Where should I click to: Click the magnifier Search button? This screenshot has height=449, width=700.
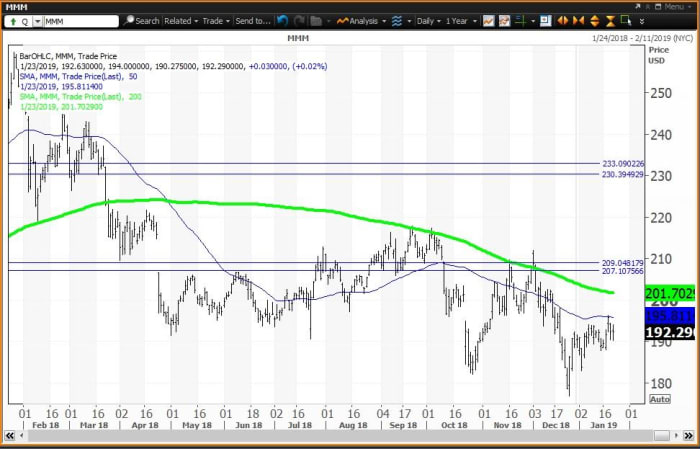[x=141, y=20]
